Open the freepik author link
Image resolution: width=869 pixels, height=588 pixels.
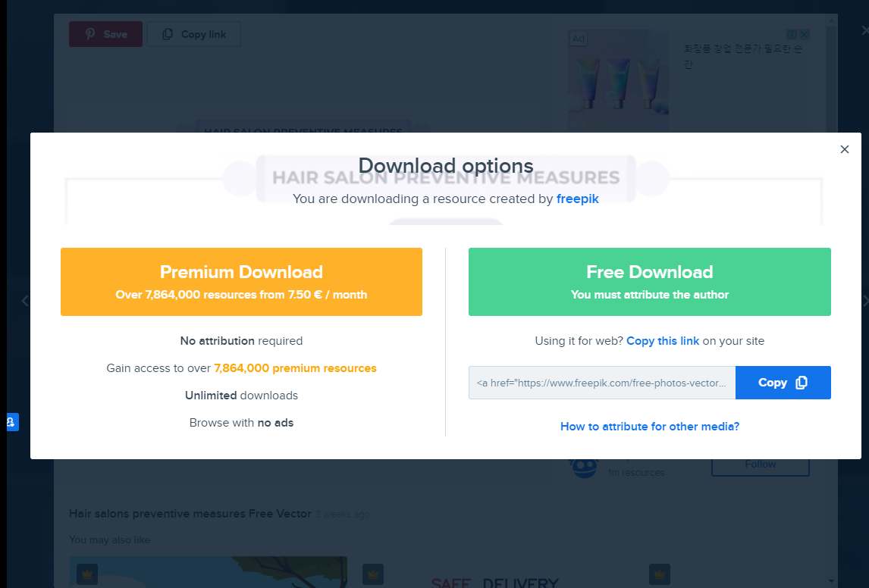(x=578, y=199)
